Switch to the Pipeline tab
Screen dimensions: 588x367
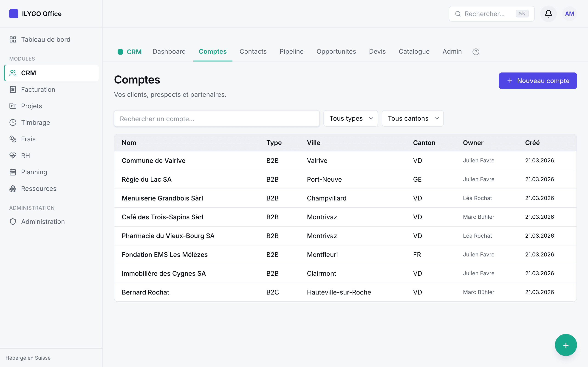pos(291,51)
